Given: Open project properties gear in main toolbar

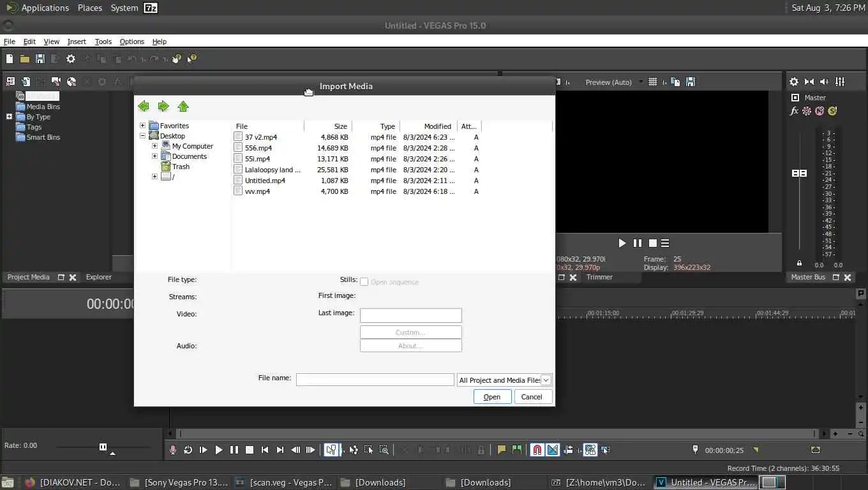Looking at the screenshot, I should [71, 59].
